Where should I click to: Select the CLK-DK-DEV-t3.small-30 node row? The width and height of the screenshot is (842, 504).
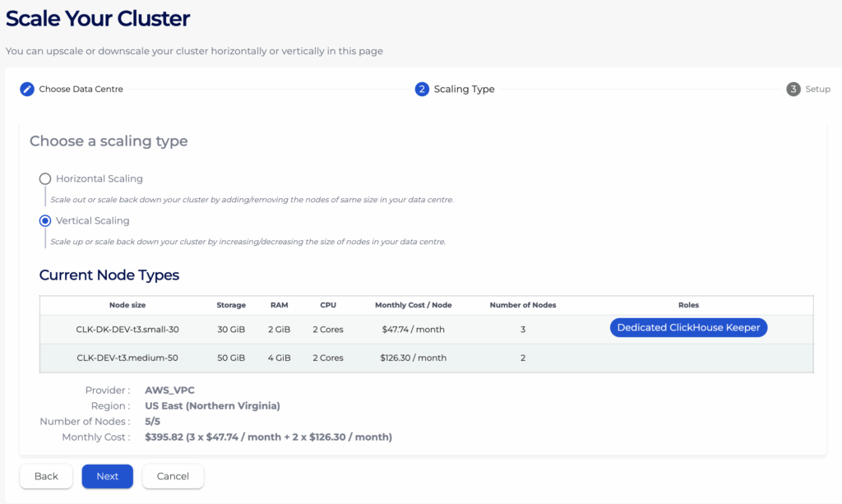click(x=127, y=329)
